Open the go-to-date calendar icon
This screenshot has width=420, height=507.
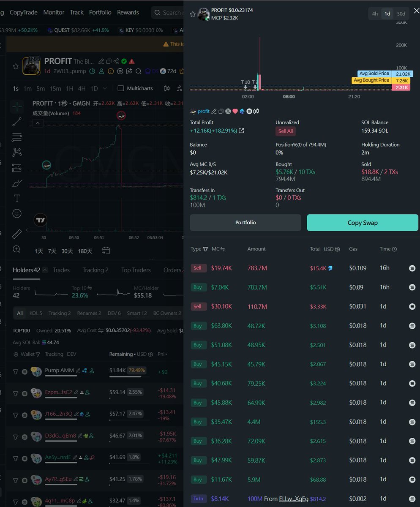[x=106, y=251]
